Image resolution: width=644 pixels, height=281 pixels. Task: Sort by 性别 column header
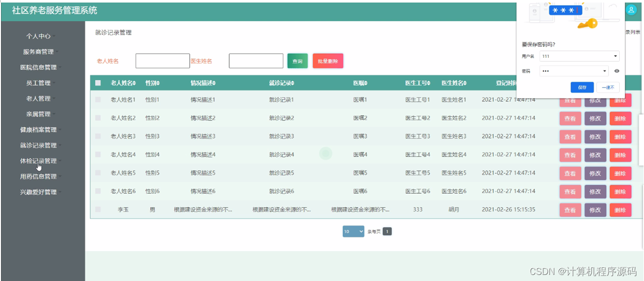point(152,83)
